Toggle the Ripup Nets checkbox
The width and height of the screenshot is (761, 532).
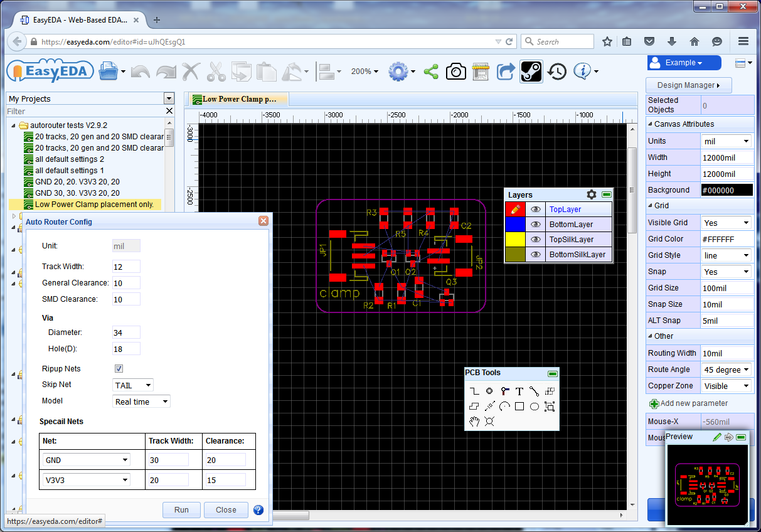click(x=119, y=369)
